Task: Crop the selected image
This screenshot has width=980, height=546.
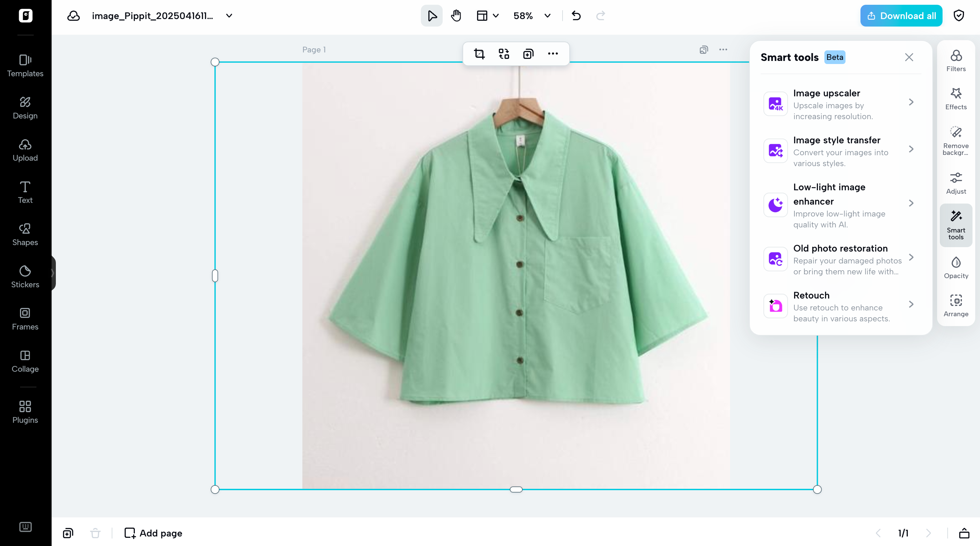Action: pyautogui.click(x=479, y=53)
